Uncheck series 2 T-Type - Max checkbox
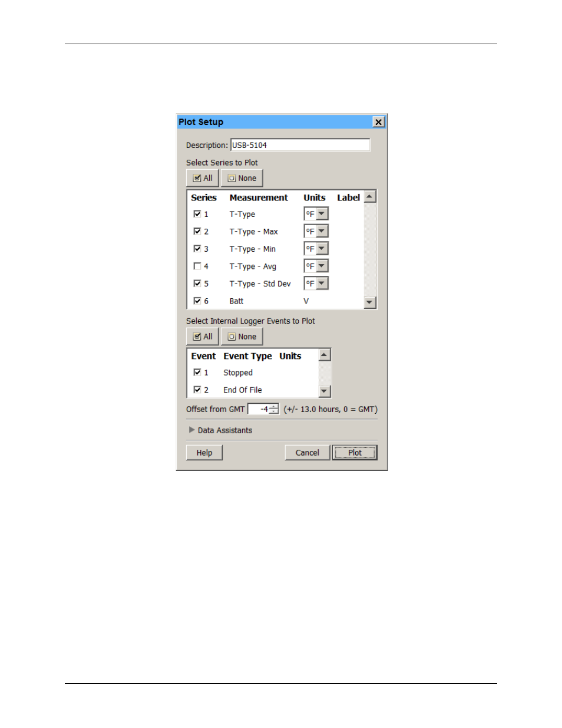 point(197,231)
